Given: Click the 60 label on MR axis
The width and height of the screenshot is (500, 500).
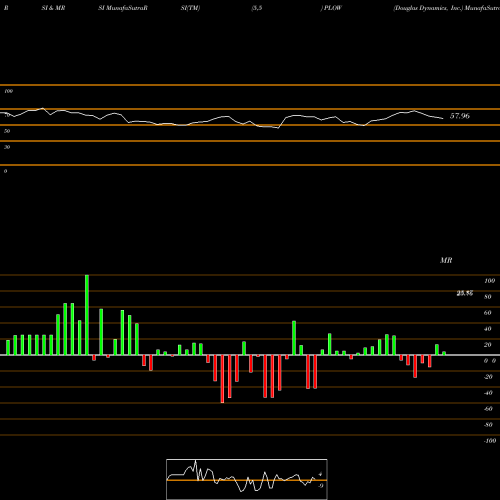Looking at the screenshot, I should click(487, 313).
